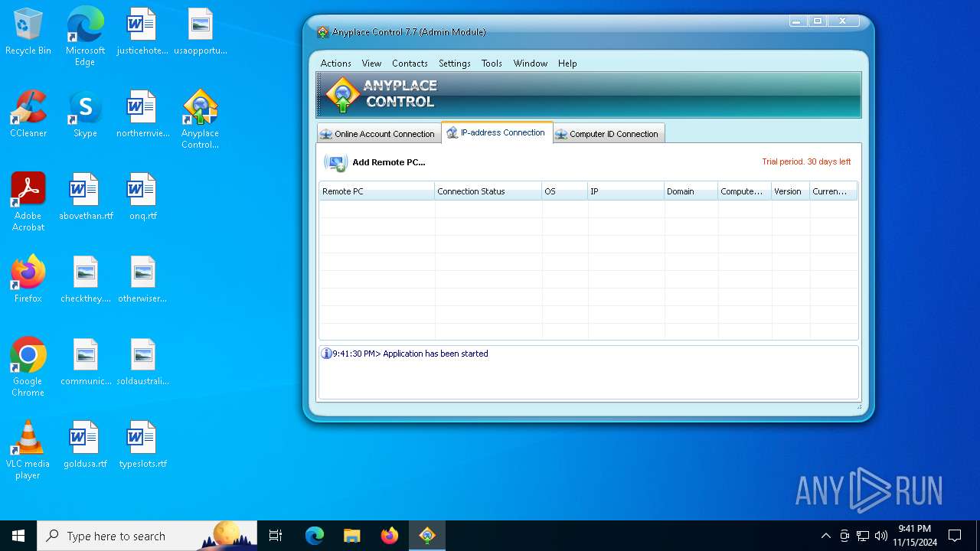The width and height of the screenshot is (980, 551).
Task: Click the Anyplace Control taskbar button
Action: [426, 536]
